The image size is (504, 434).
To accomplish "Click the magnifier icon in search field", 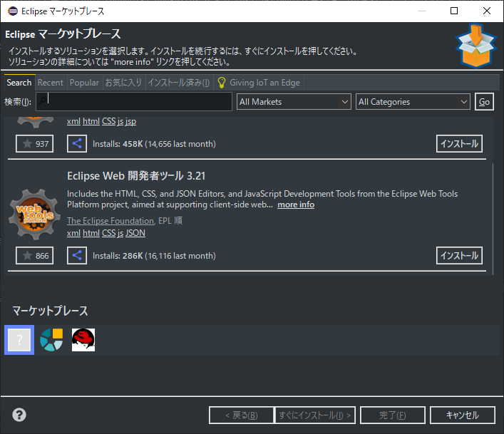I will (42, 101).
